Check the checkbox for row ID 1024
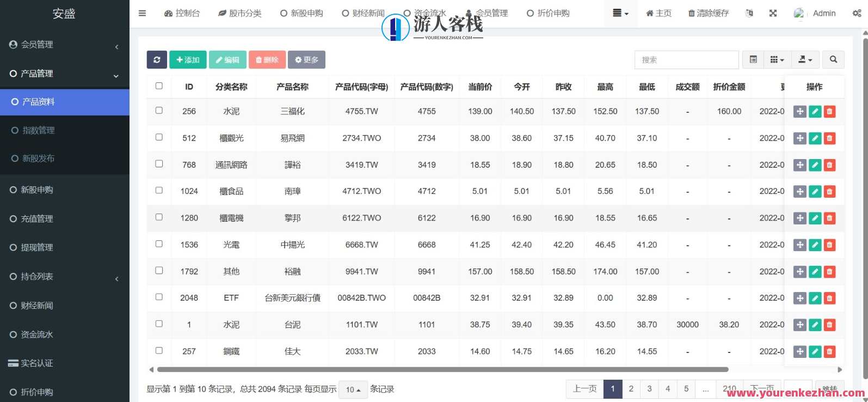Viewport: 868px width, 402px height. [x=159, y=190]
